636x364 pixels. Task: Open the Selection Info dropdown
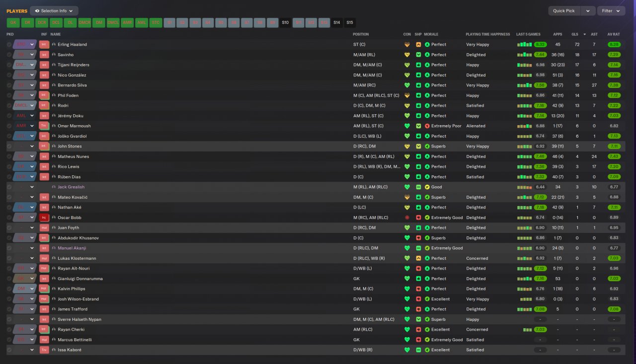(54, 11)
